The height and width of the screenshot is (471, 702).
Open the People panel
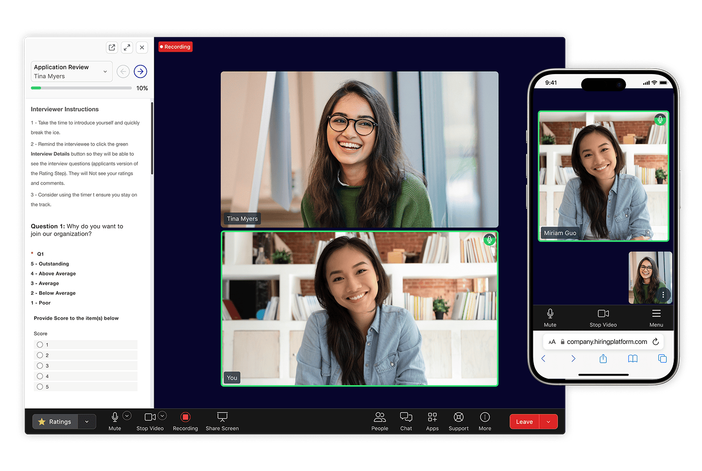click(x=380, y=418)
